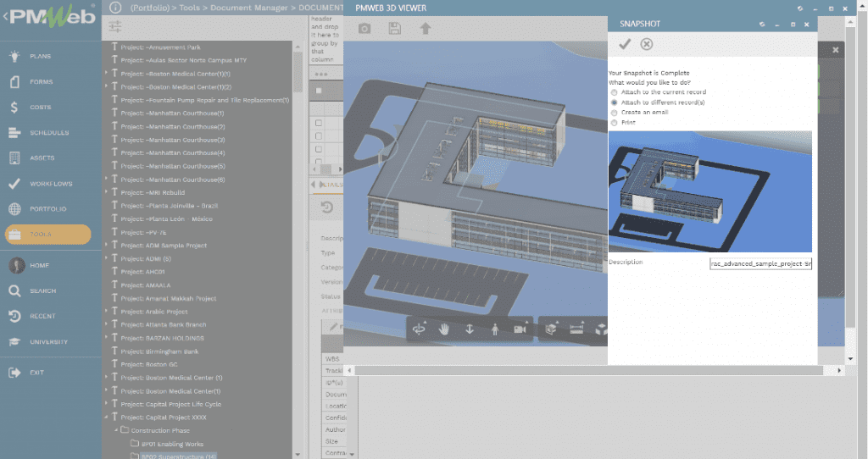Select the Print radio option
The image size is (868, 459).
[614, 123]
